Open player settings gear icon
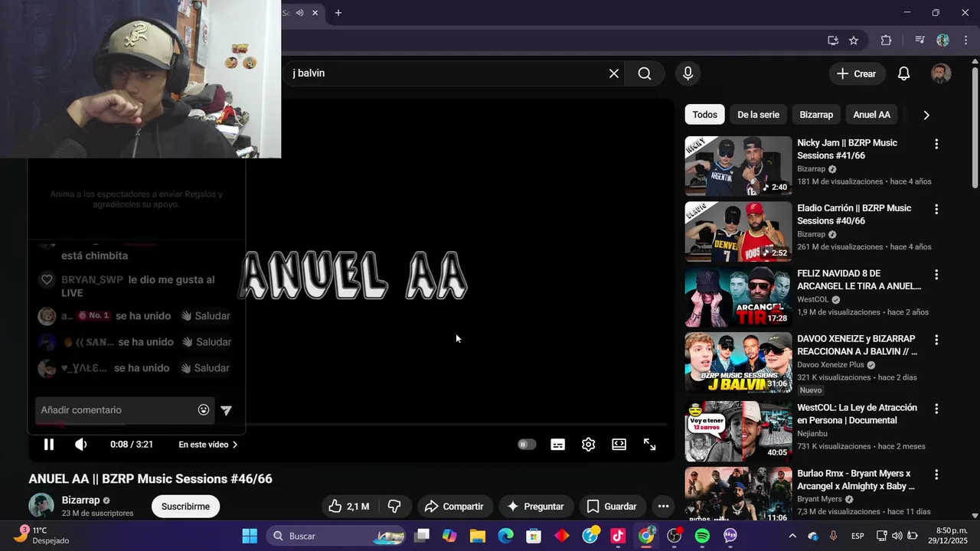 pyautogui.click(x=588, y=445)
